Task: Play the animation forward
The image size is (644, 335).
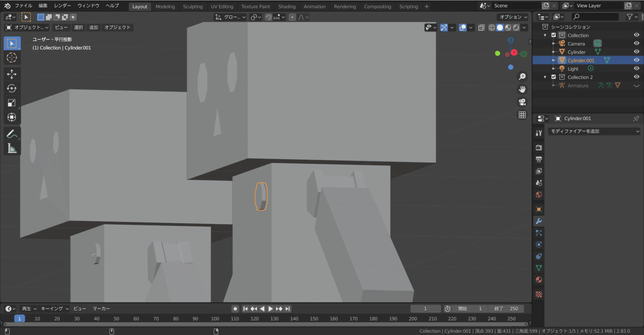Action: [270, 309]
